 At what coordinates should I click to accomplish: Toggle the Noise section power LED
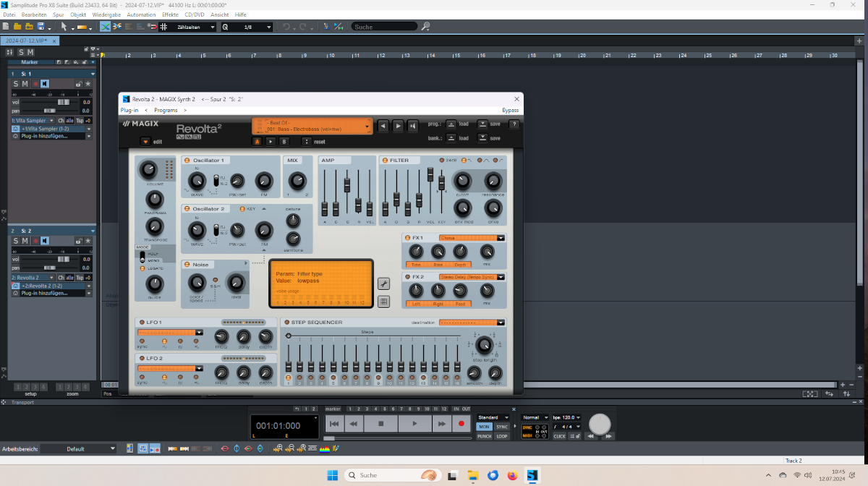point(187,265)
